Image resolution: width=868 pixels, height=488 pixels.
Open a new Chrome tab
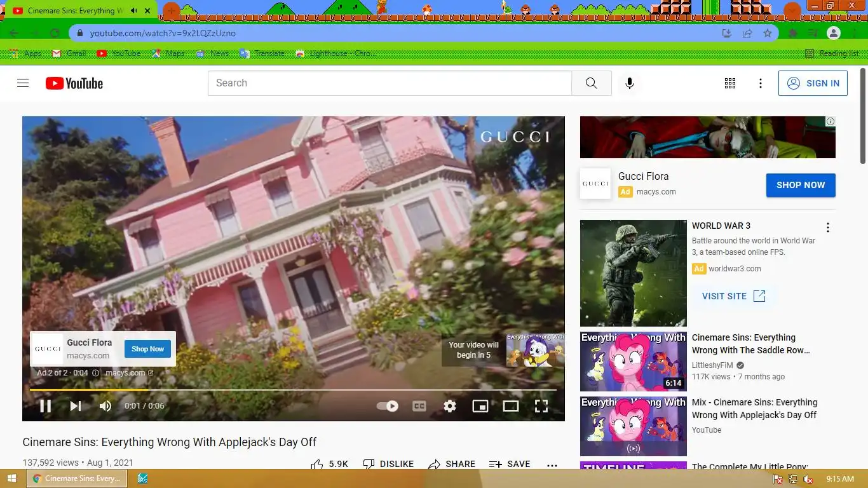(x=171, y=11)
